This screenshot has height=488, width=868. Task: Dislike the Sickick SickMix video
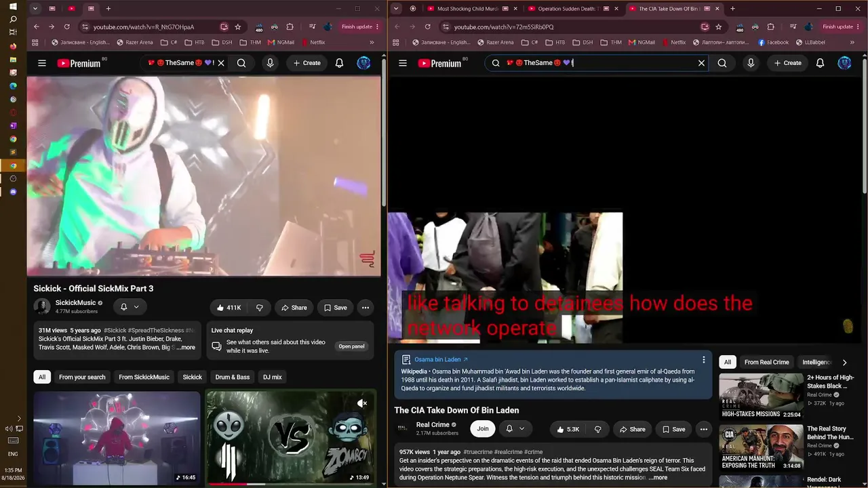coord(259,308)
